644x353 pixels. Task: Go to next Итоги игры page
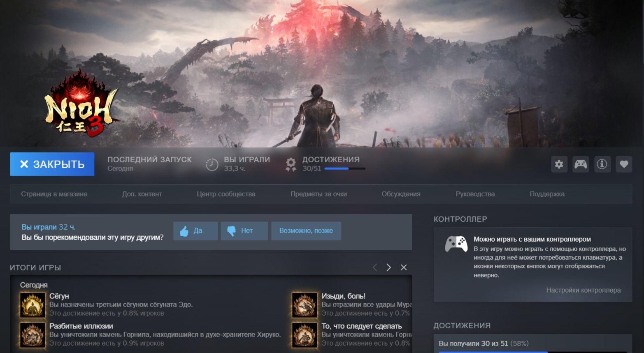point(388,268)
